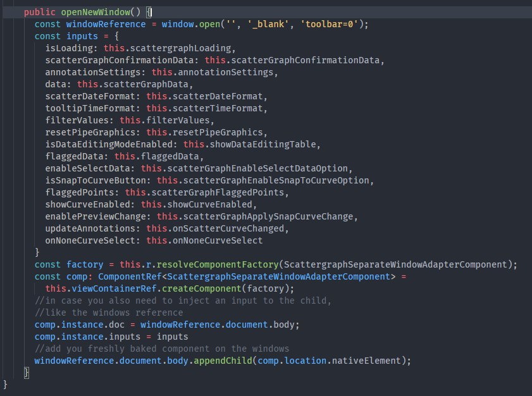This screenshot has width=532, height=396.
Task: Click ScattergraphSeparateWindowAdapterComponent argument in resolveComponentFactory
Action: click(395, 264)
